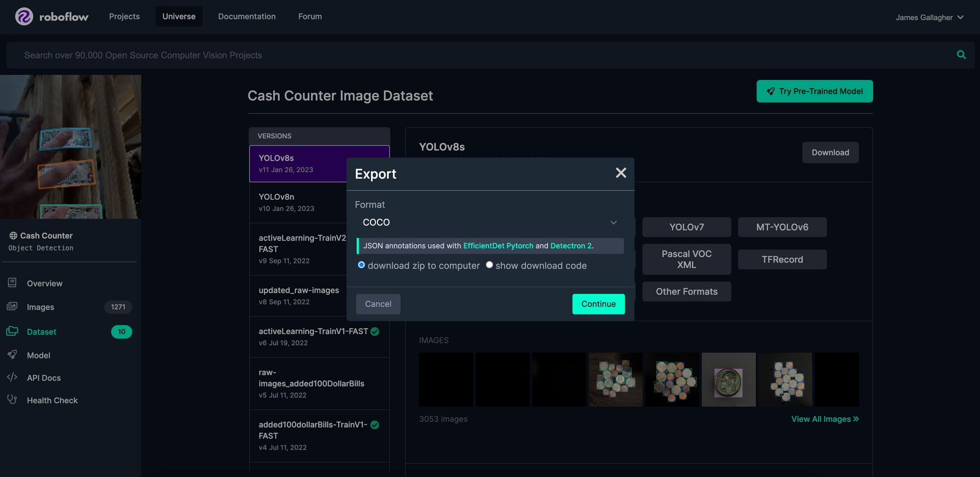Open the Forum nav item
Viewport: 980px width, 477px height.
[310, 16]
